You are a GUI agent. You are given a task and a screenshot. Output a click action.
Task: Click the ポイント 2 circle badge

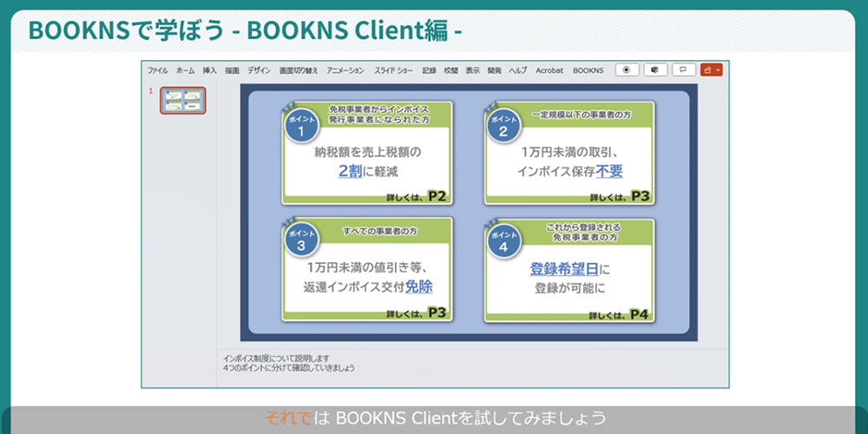click(x=503, y=126)
